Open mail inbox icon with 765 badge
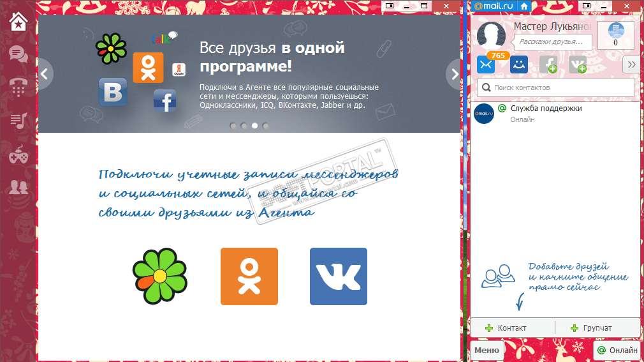The image size is (644, 362). pyautogui.click(x=486, y=64)
